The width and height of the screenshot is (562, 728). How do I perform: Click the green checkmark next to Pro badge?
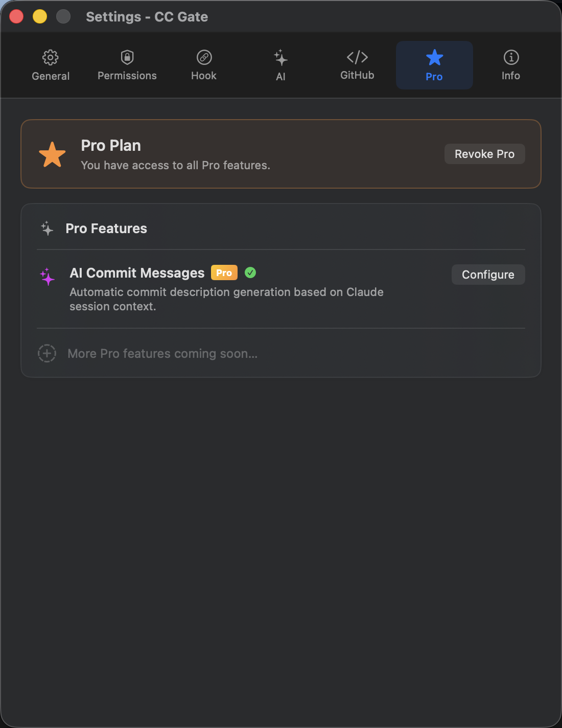[x=250, y=272]
